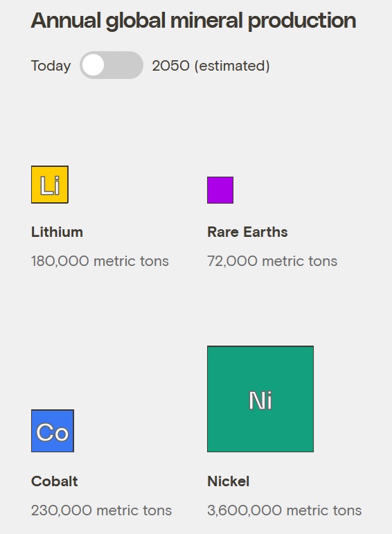Click the Cobalt heading
392x534 pixels.
point(55,481)
